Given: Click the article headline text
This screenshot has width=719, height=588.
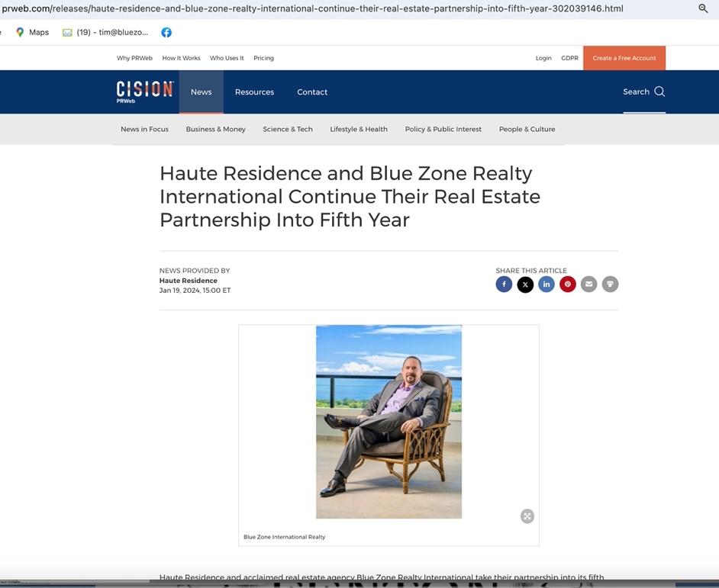Looking at the screenshot, I should coord(350,196).
